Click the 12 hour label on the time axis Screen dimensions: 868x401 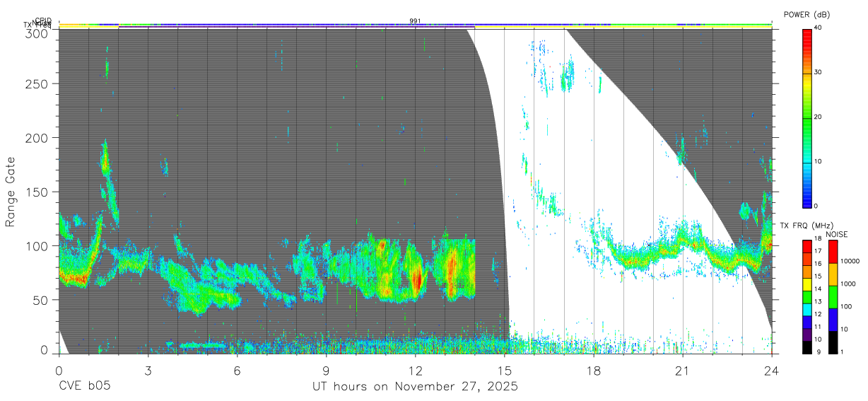pyautogui.click(x=416, y=371)
